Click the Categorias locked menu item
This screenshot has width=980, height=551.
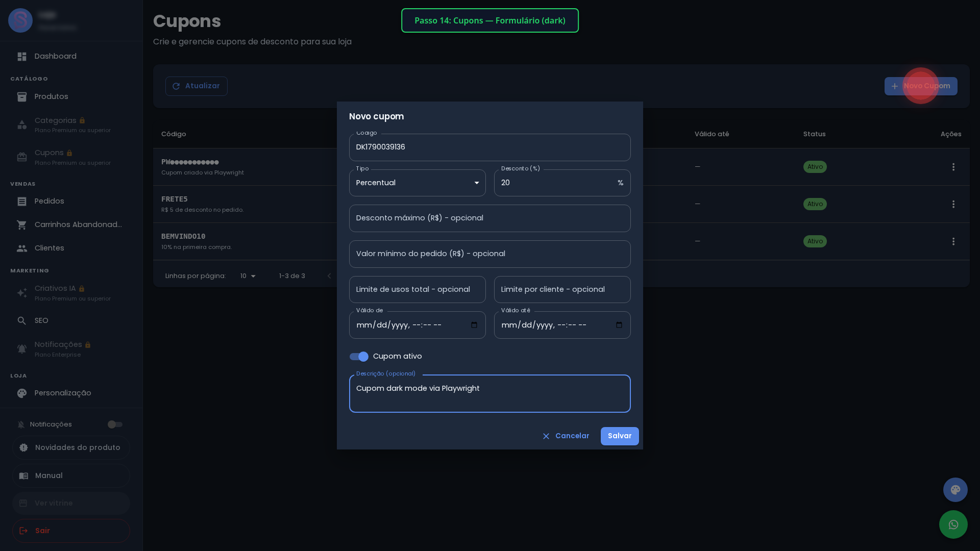click(71, 125)
